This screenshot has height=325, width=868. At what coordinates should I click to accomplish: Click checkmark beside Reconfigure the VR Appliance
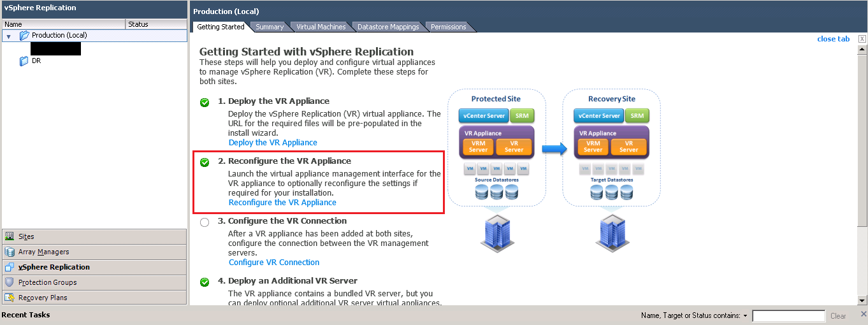(x=205, y=162)
